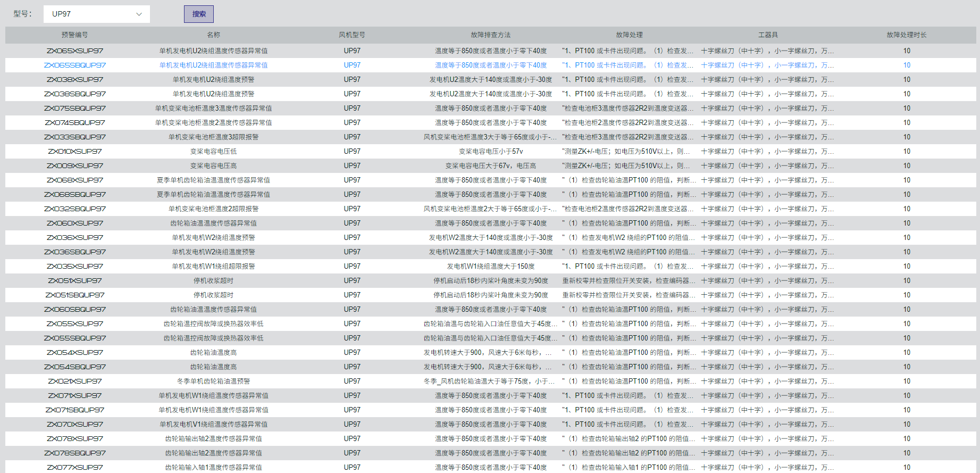
Task: Click the 名称 column header
Action: [x=213, y=35]
